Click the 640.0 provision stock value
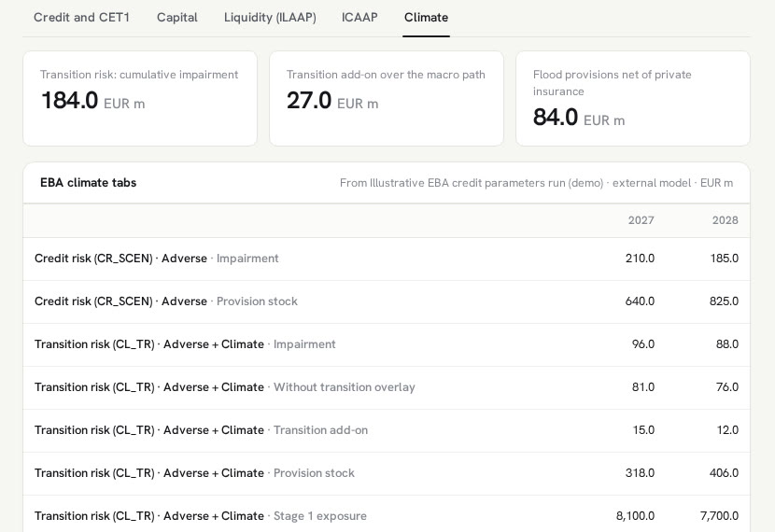The image size is (775, 532). point(640,301)
